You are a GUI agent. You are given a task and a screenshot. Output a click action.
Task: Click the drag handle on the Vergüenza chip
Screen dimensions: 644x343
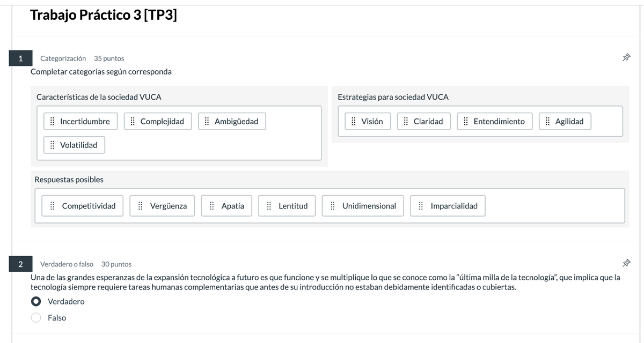[x=141, y=206]
